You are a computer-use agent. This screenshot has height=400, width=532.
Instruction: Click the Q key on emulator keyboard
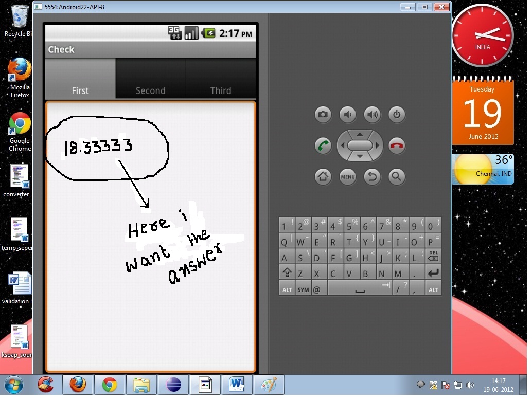(287, 240)
